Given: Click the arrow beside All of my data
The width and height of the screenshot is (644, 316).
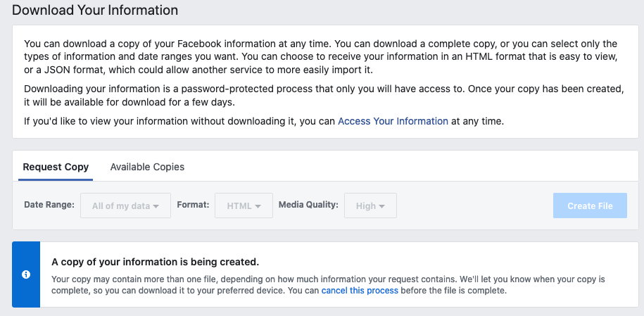Looking at the screenshot, I should [156, 206].
